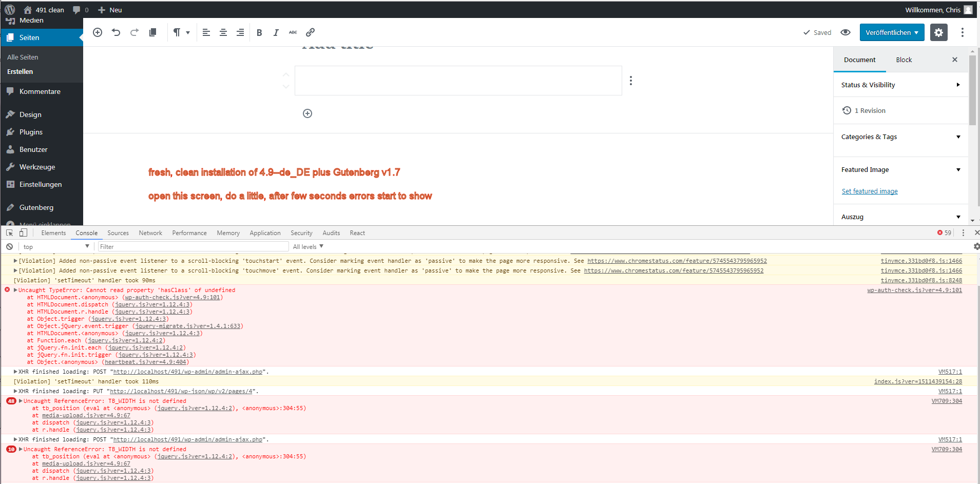The height and width of the screenshot is (484, 980).
Task: Insert a link via the chain icon
Action: [310, 32]
